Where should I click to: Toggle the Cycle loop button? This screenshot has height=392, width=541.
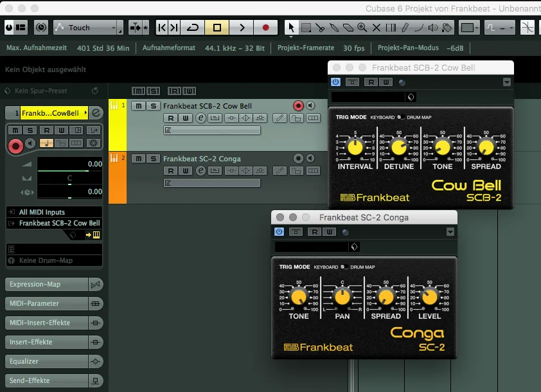[x=193, y=27]
